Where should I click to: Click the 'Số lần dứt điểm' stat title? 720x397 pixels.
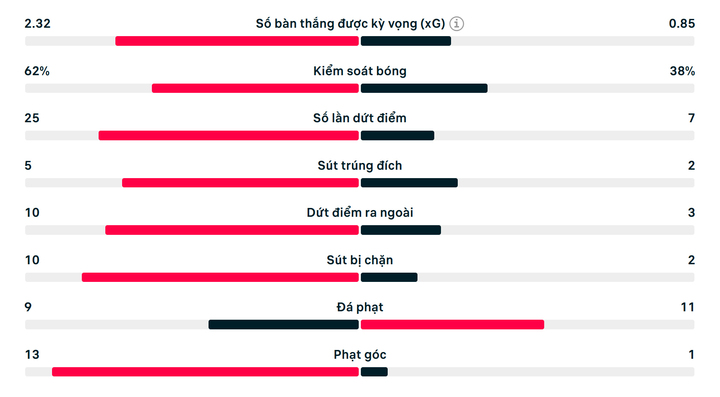(360, 118)
